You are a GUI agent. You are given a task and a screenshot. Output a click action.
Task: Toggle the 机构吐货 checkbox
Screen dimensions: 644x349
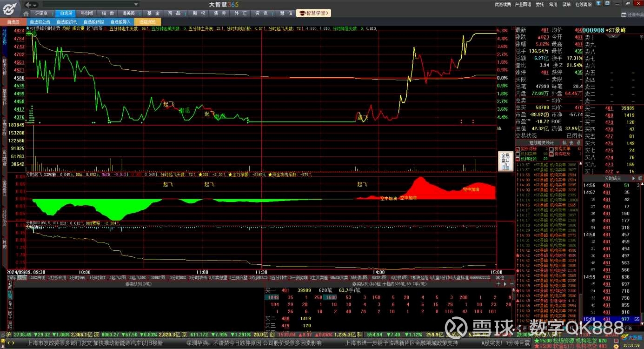(518, 159)
